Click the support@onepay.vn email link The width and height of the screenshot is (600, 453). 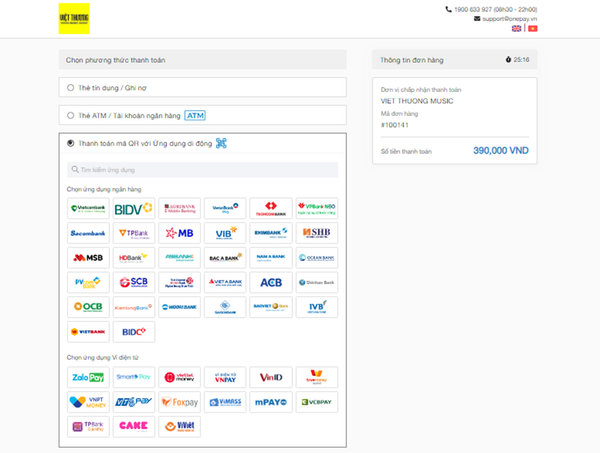509,19
